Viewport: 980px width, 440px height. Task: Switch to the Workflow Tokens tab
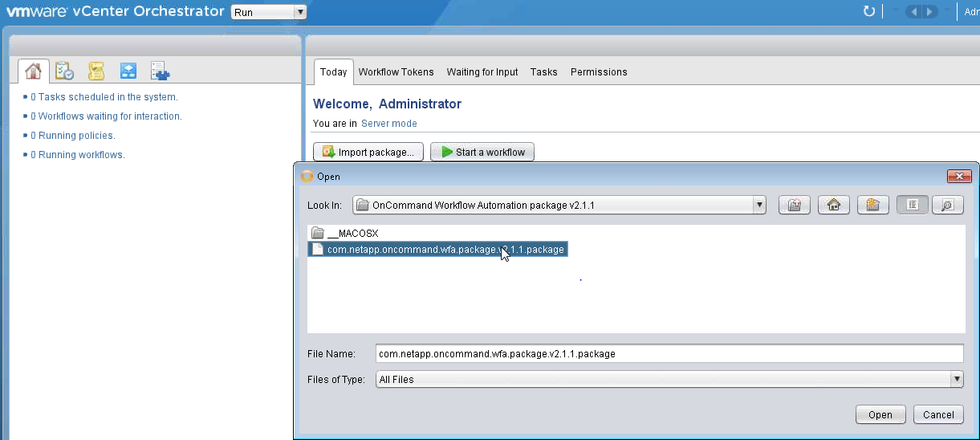(396, 71)
